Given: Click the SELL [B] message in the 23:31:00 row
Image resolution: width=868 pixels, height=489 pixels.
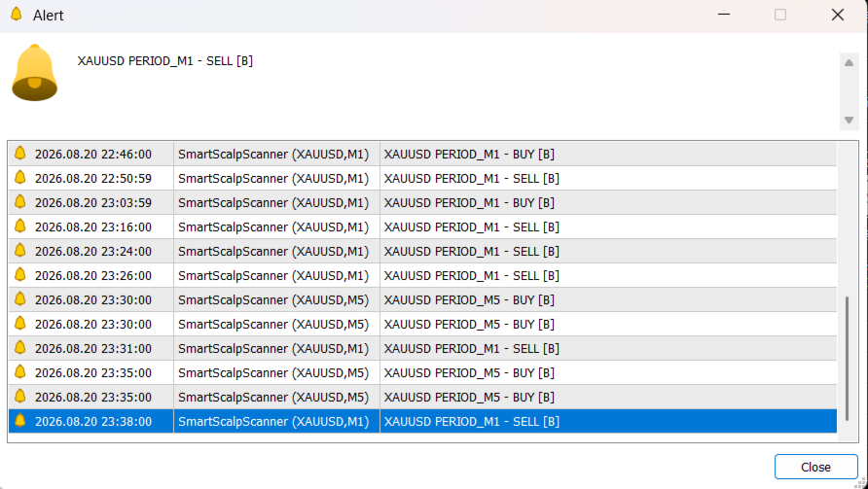Looking at the screenshot, I should point(472,349).
